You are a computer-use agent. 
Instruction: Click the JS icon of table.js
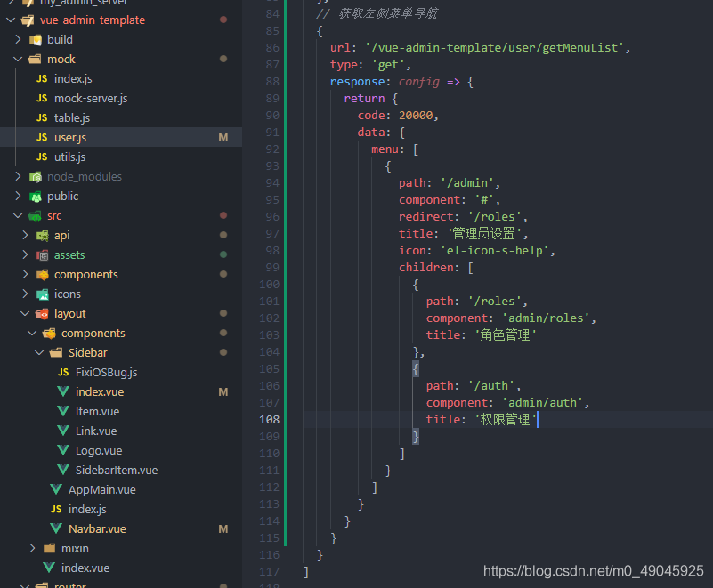42,117
